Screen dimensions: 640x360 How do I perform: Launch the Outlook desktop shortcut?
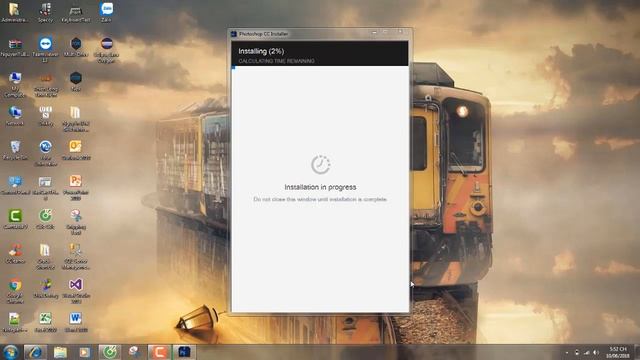click(x=76, y=150)
